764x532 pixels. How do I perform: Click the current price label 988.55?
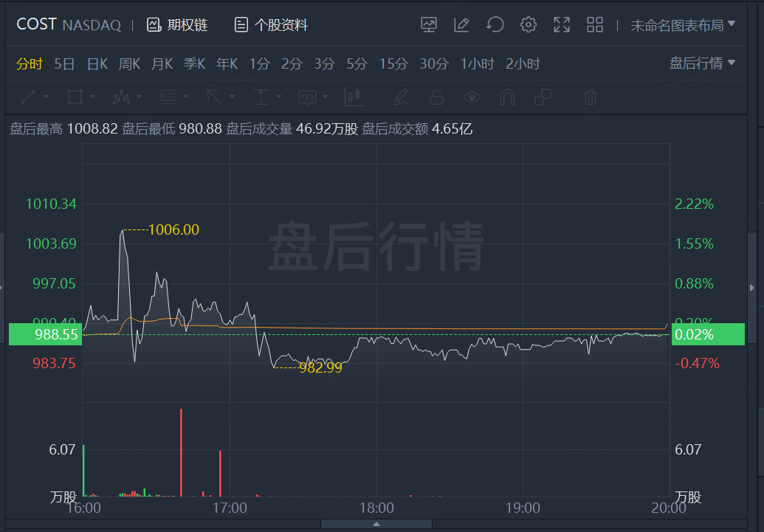click(x=45, y=334)
